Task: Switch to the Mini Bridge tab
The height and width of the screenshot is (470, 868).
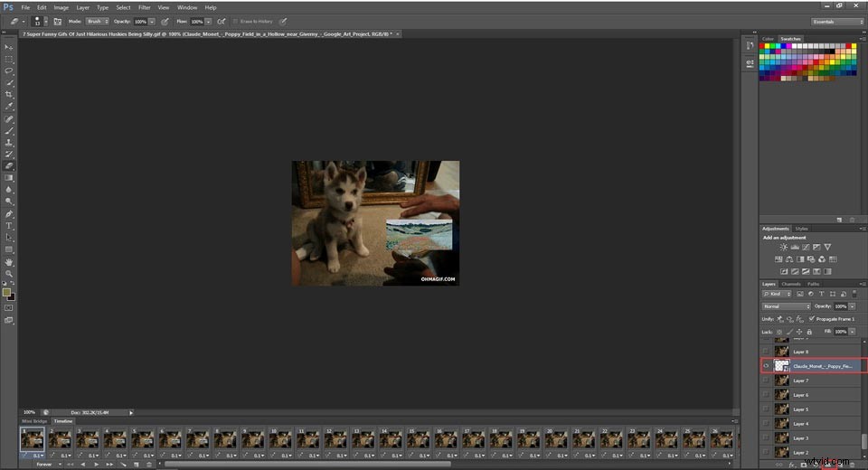Action: click(33, 421)
